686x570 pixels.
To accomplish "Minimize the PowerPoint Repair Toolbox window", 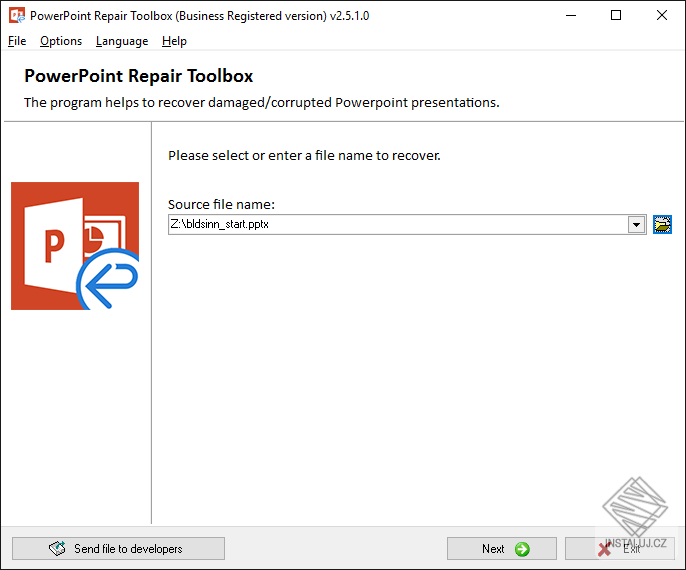I will click(571, 15).
